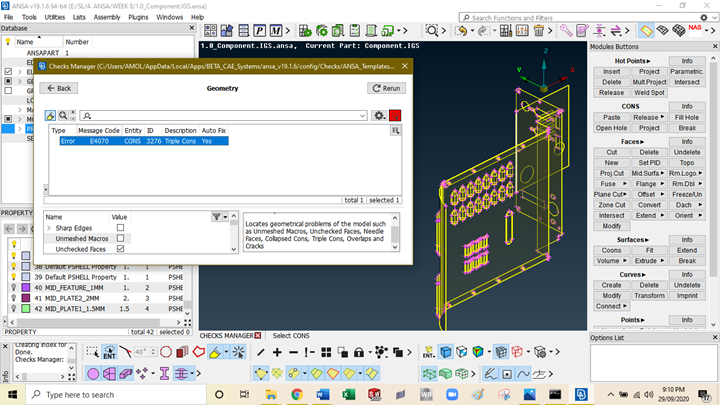
Task: Click the column settings icon in results list
Action: (395, 131)
